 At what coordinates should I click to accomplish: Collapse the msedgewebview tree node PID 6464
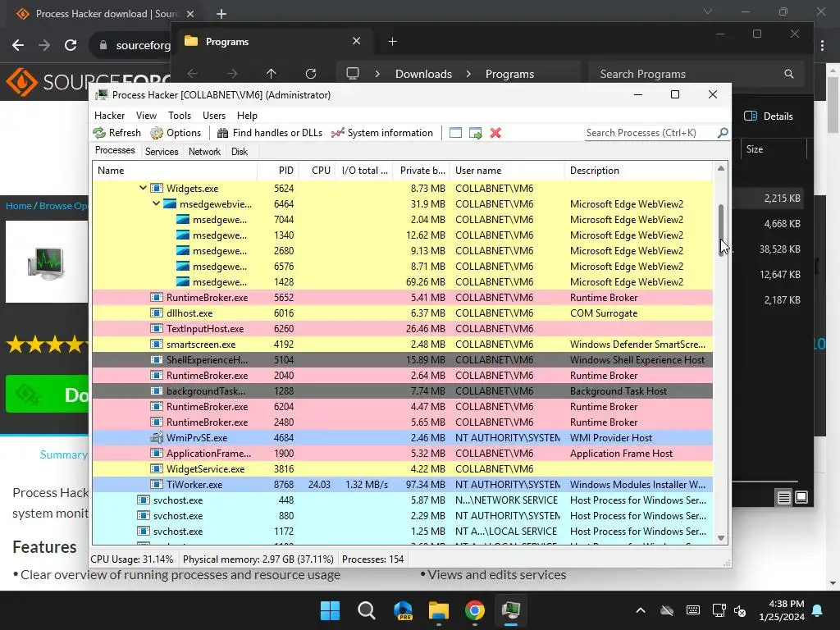(x=156, y=203)
